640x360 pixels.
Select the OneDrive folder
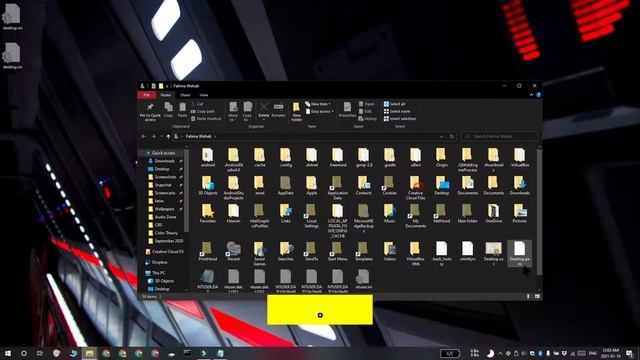pyautogui.click(x=493, y=213)
